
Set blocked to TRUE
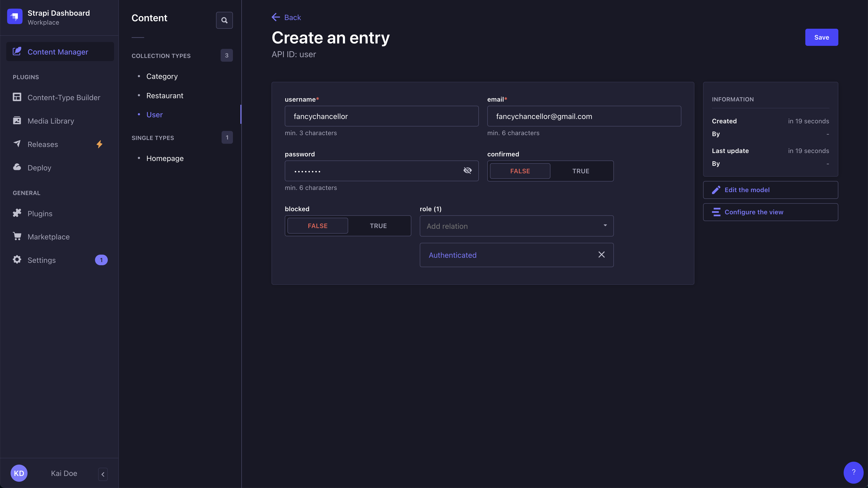(x=378, y=226)
